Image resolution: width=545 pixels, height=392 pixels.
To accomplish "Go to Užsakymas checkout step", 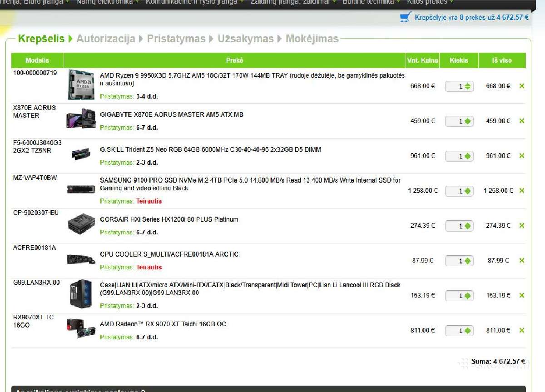I will tap(246, 39).
